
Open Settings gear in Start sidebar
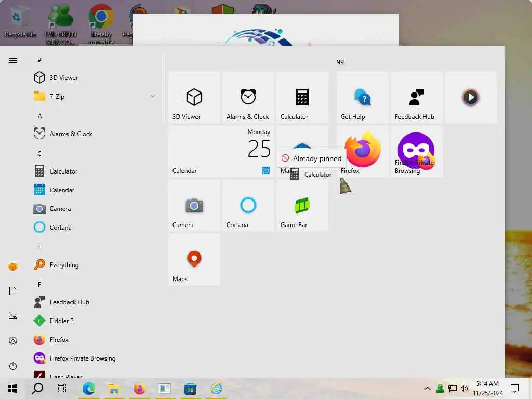pos(13,341)
